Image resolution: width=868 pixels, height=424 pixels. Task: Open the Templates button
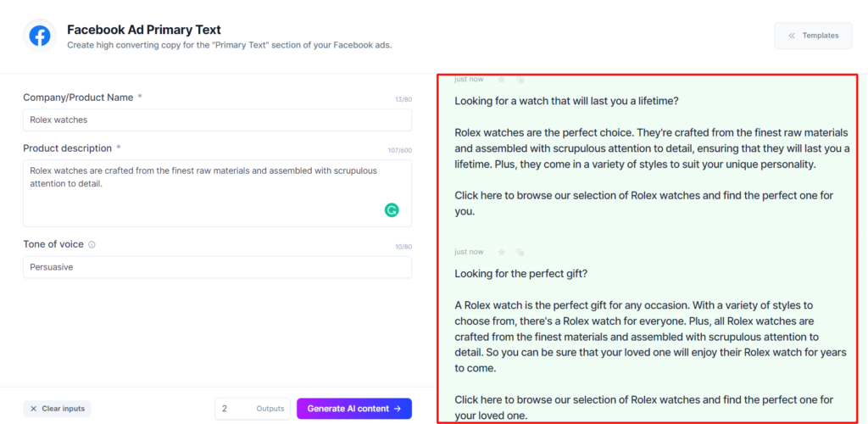point(813,36)
